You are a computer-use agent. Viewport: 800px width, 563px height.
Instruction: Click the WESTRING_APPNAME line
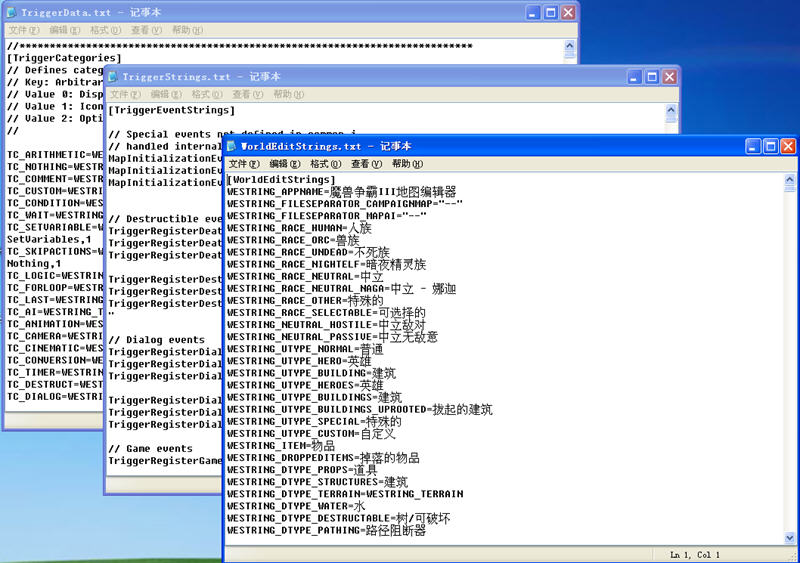coord(341,192)
